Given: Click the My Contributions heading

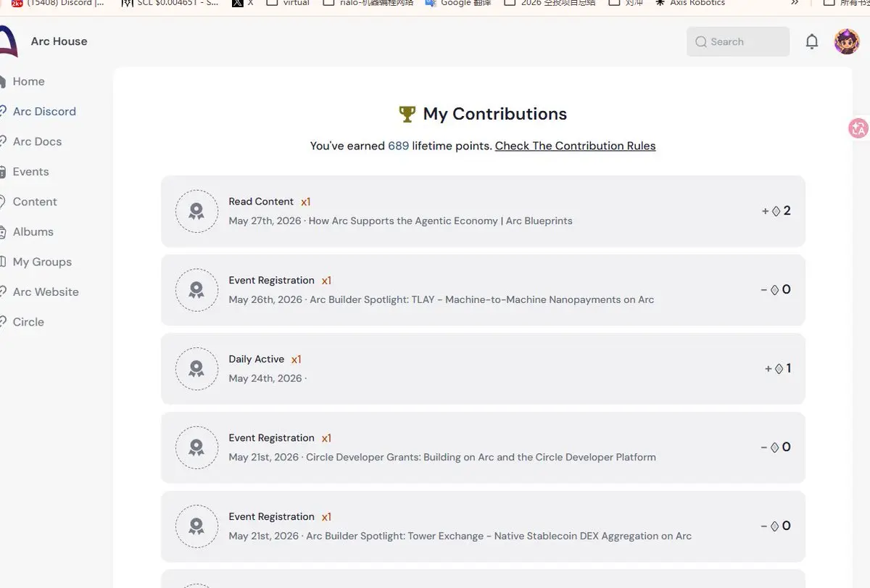Looking at the screenshot, I should coord(495,114).
